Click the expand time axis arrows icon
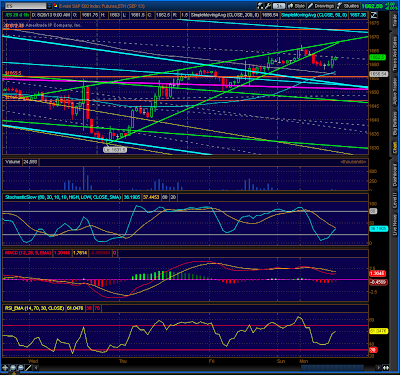The width and height of the screenshot is (400, 375). [x=386, y=368]
